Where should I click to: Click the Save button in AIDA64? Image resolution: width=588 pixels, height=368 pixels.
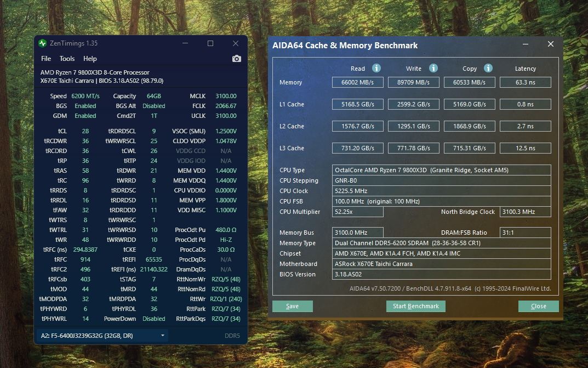click(293, 306)
